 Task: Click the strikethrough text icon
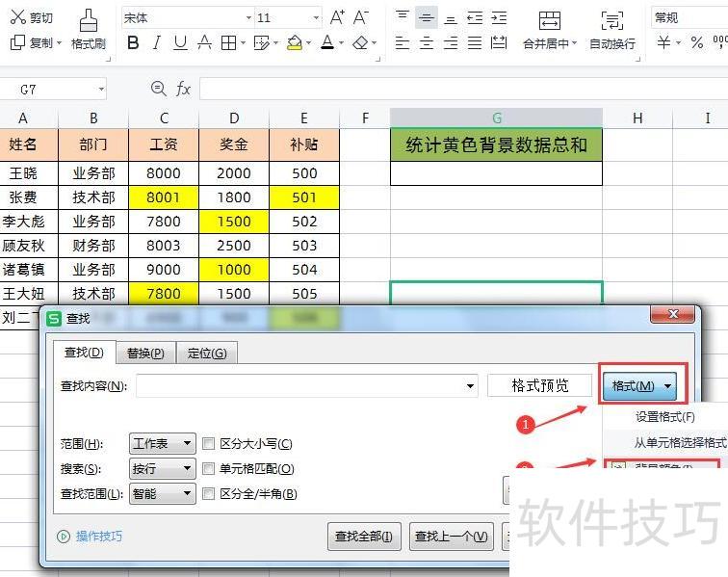point(204,42)
